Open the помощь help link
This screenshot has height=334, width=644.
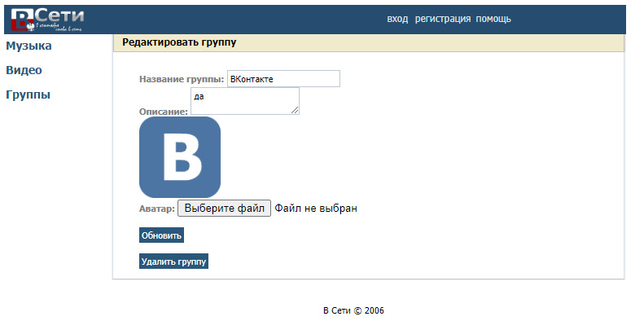pos(493,19)
